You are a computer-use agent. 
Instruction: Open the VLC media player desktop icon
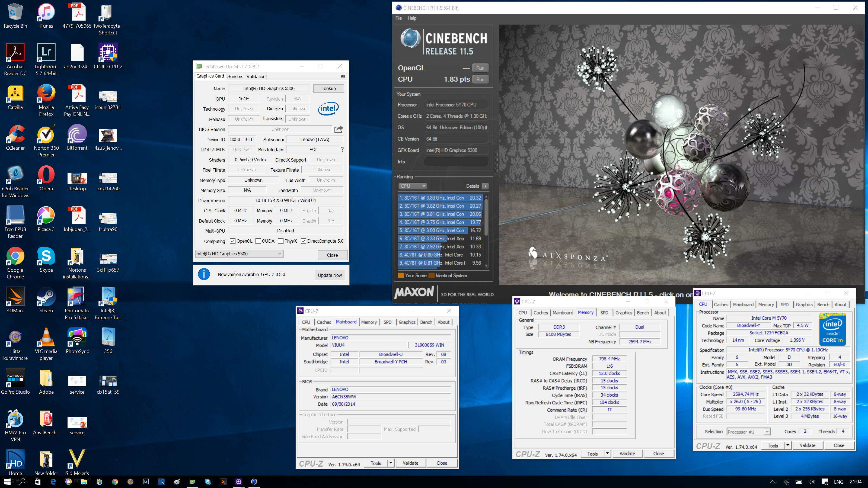click(46, 344)
